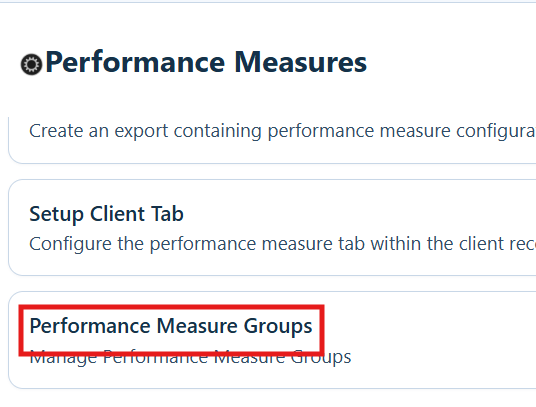Click the 'Manage Performance Measure Groups' description
536x407 pixels.
tap(190, 357)
